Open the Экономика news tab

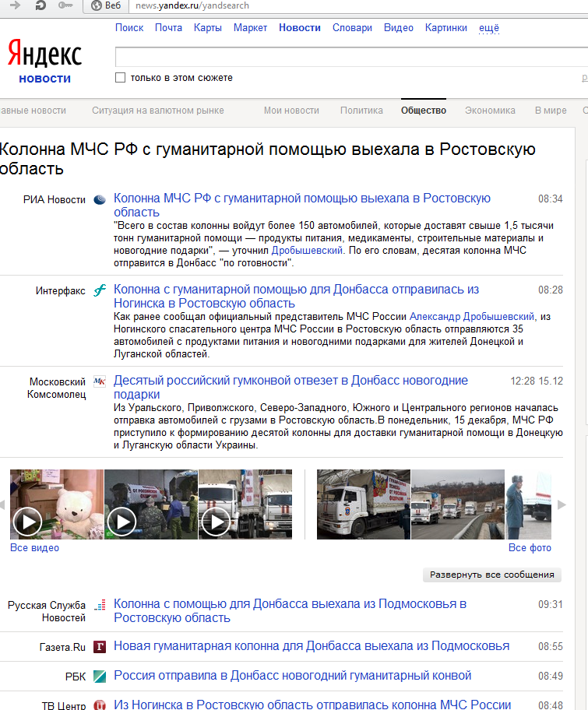click(x=490, y=111)
